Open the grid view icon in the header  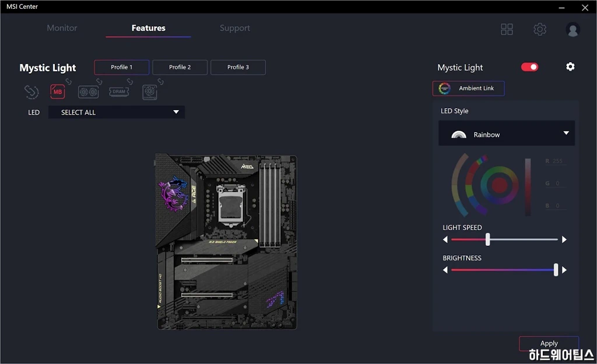click(507, 29)
